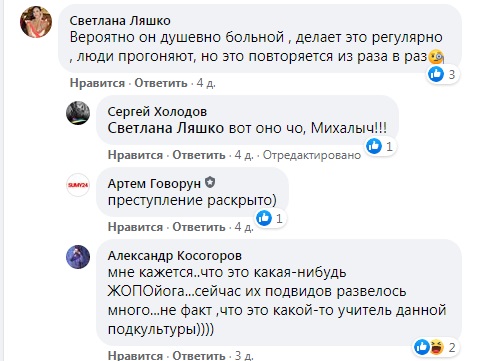Open the Светлана Ляшко mention in Холодов's reply
501x361 pixels.
click(x=166, y=128)
